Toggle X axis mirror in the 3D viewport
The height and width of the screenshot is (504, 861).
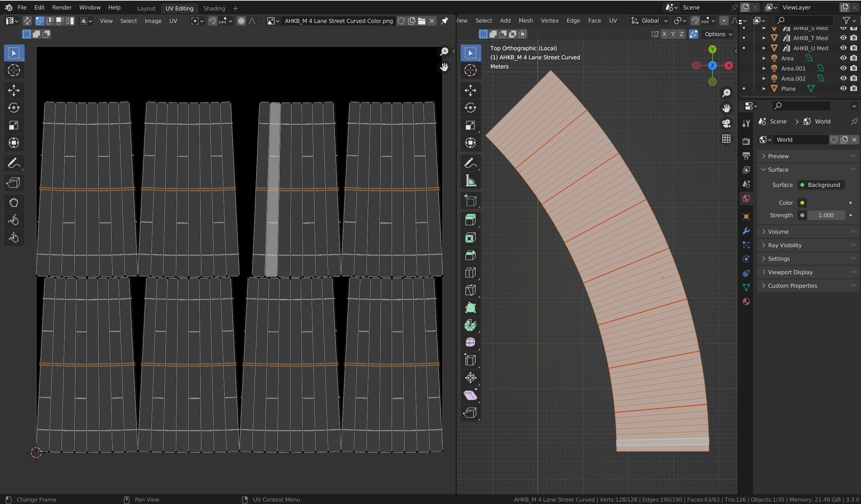(x=664, y=34)
